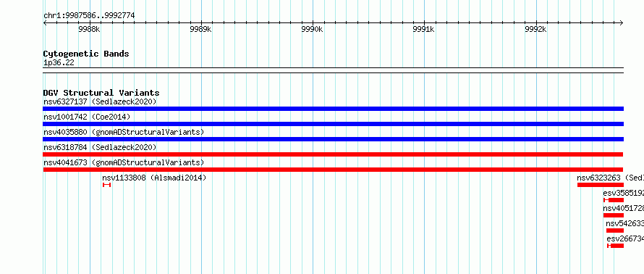Open variant nsv542633 label
This screenshot has width=644, height=274.
(625, 223)
